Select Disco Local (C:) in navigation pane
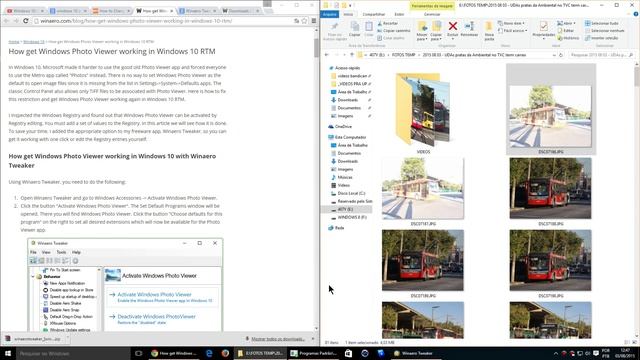This screenshot has height=360, width=640. click(x=351, y=193)
